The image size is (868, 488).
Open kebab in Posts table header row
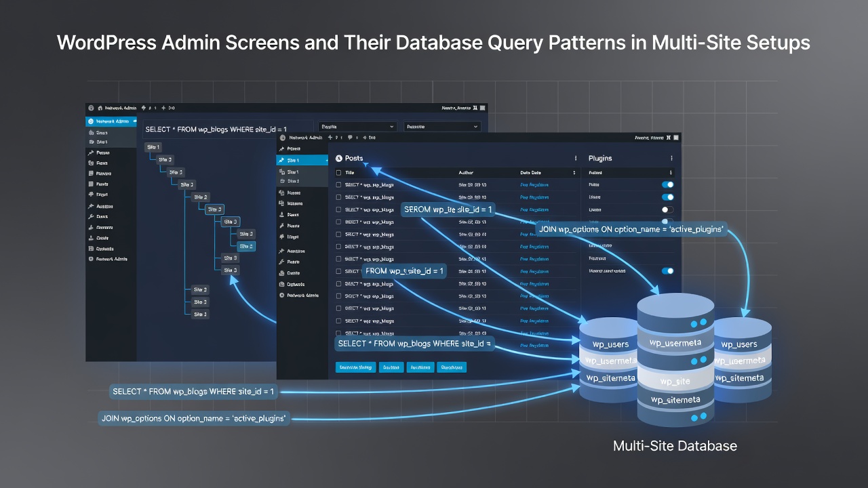click(576, 173)
